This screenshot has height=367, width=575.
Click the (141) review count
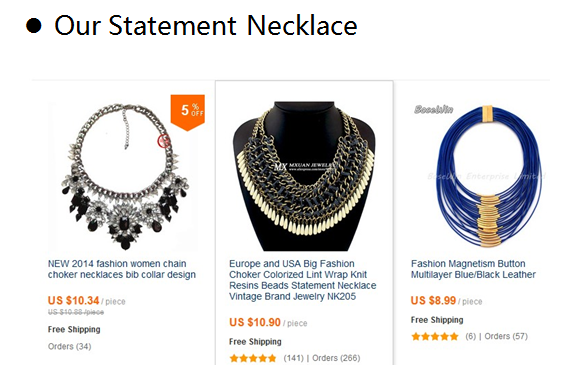(293, 358)
